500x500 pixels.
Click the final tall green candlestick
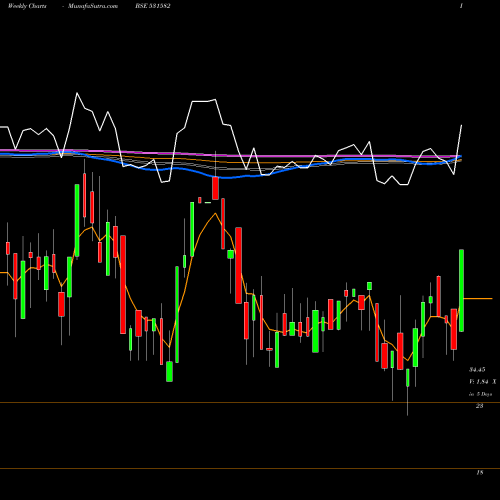462,290
